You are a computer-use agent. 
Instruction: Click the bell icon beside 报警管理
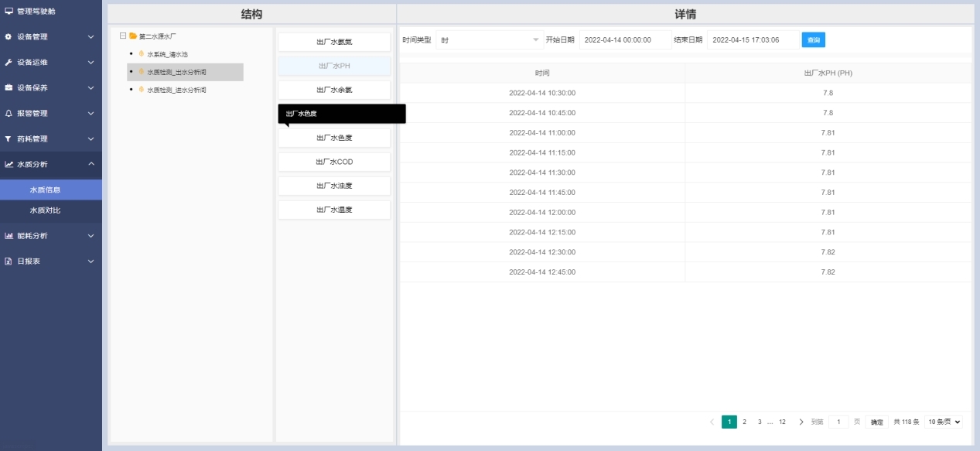9,114
